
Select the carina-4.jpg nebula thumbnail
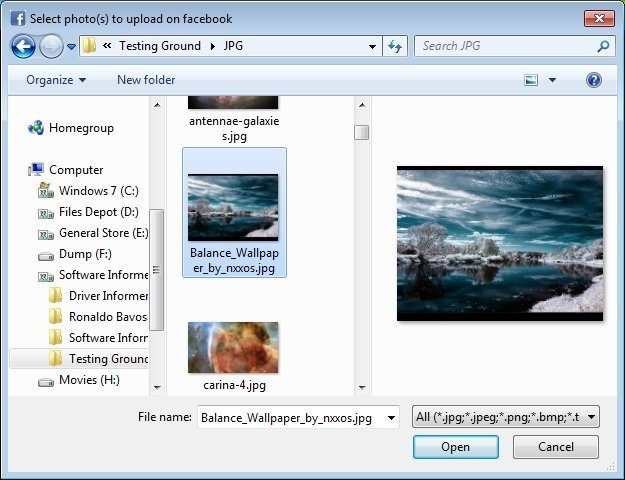[233, 348]
